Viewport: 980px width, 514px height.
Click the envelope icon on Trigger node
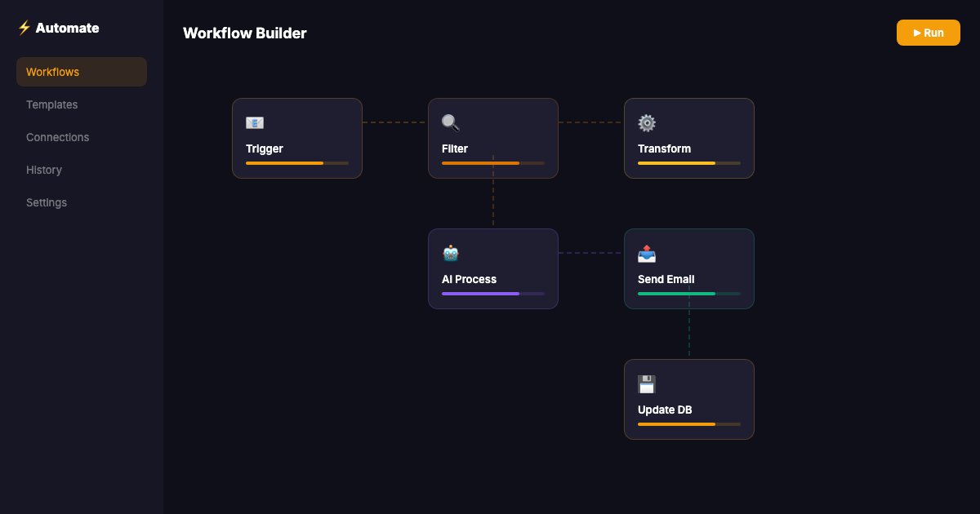255,123
